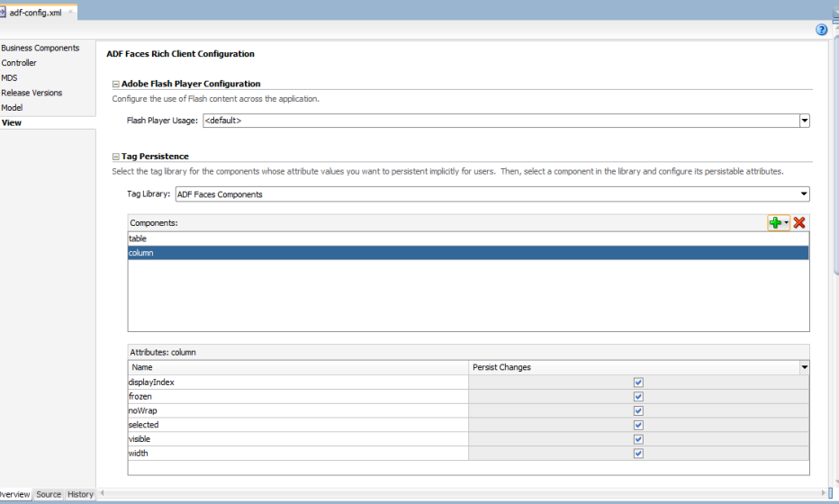Open the Model category
The height and width of the screenshot is (504, 839).
(12, 107)
